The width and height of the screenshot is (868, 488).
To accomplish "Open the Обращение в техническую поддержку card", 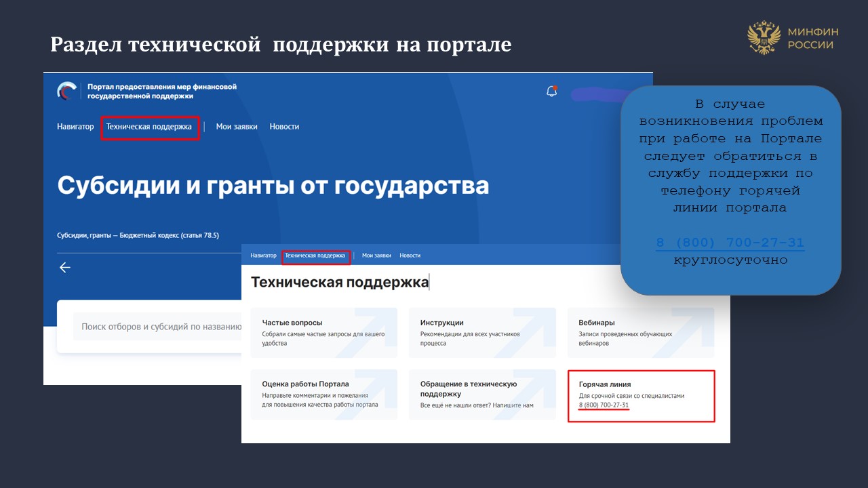I will click(x=481, y=394).
